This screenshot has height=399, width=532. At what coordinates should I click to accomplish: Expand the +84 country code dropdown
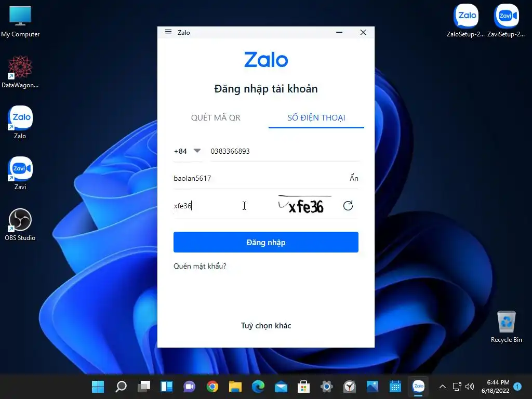pos(187,151)
